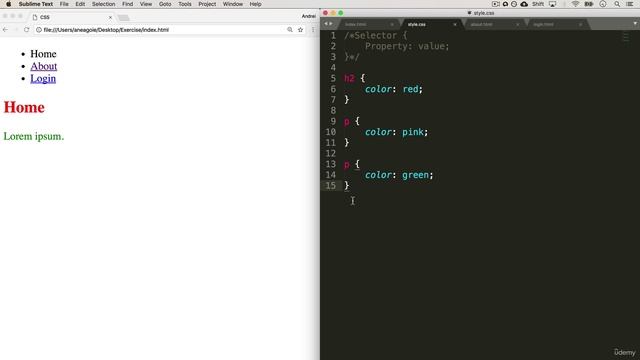Select the CSS browser tab
640x360 pixels.
click(71, 17)
